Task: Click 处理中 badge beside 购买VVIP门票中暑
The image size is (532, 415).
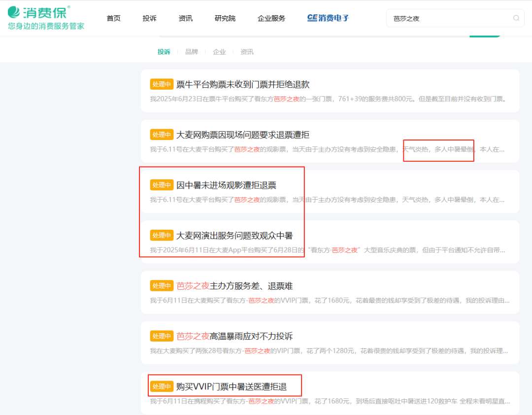Action: pos(162,386)
